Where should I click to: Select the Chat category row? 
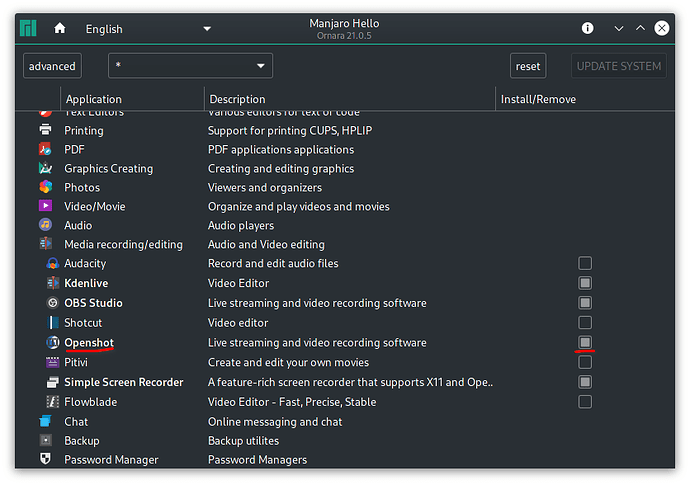[345, 422]
